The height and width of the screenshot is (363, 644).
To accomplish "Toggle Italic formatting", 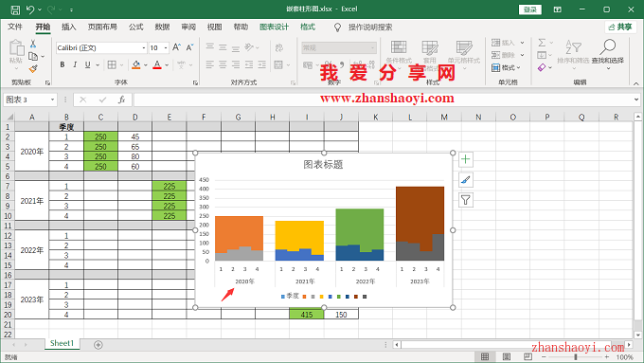I will click(x=75, y=64).
